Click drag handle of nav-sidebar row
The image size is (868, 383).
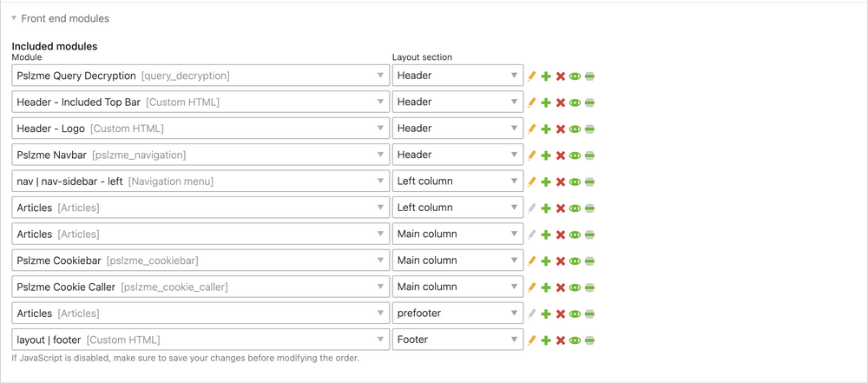589,182
